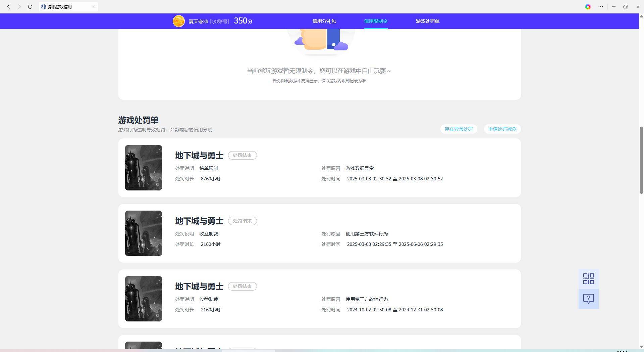Reload the page with refresh icon

[30, 7]
